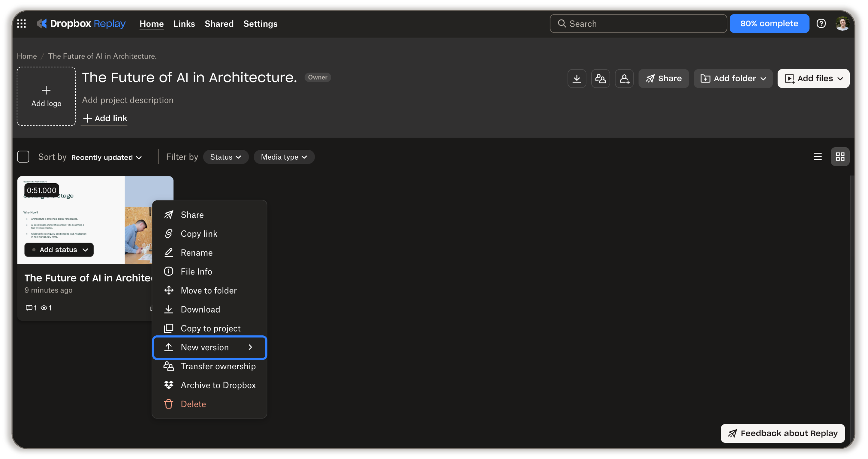Open the Status filter dropdown
The height and width of the screenshot is (459, 868).
click(x=226, y=157)
